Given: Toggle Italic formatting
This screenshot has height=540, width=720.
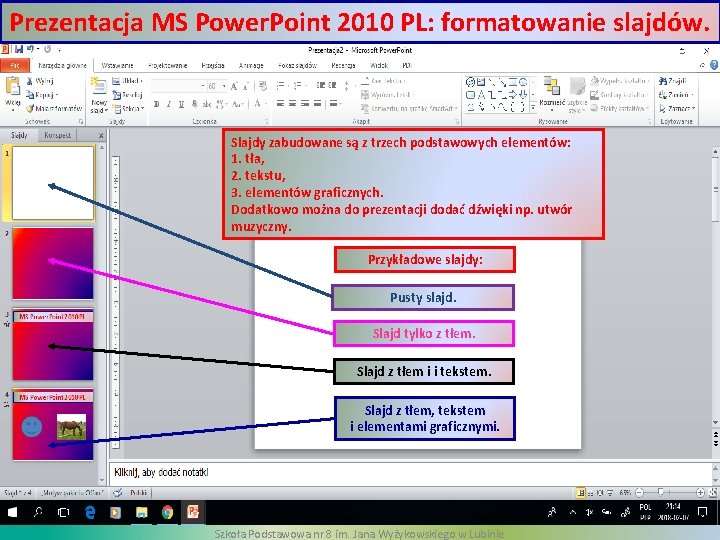Looking at the screenshot, I should click(169, 104).
